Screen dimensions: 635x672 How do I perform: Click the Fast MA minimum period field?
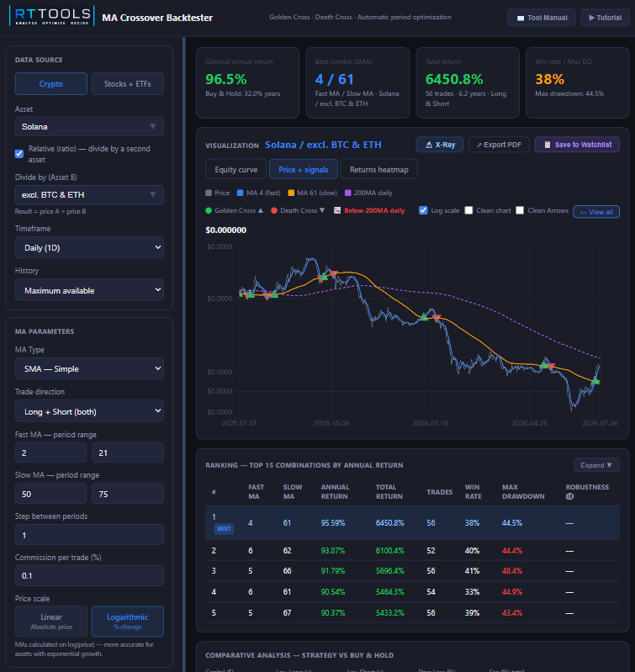click(x=51, y=452)
